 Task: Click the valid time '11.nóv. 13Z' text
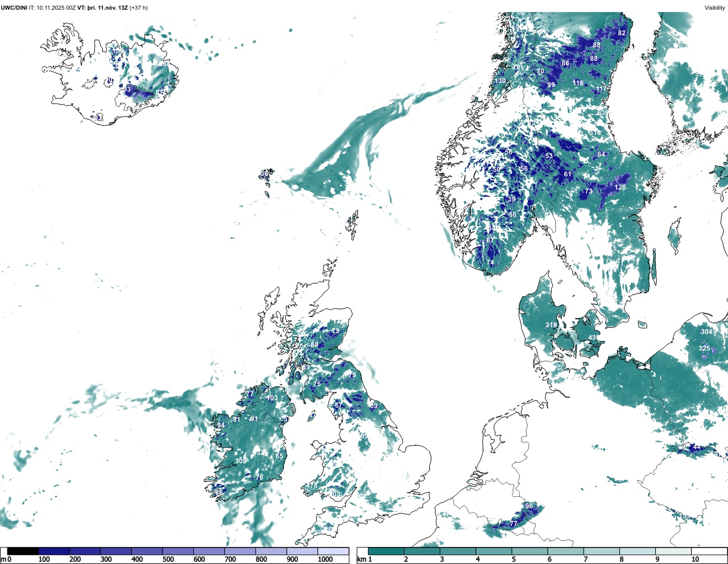coord(113,7)
